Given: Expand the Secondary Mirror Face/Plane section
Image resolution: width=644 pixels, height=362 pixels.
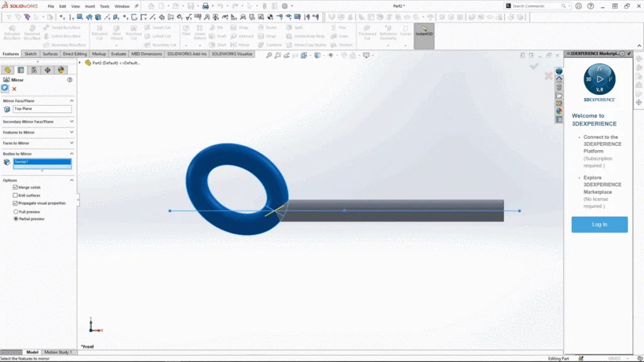Looking at the screenshot, I should click(x=72, y=121).
